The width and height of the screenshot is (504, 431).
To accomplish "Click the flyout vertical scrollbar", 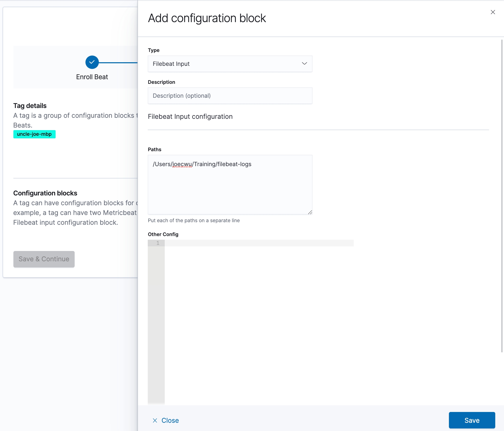I will [502, 195].
